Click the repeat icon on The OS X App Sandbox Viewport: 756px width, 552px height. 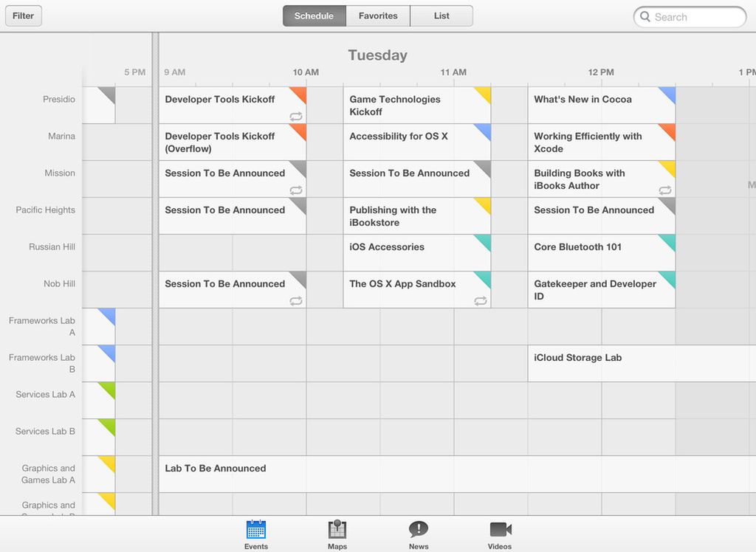pos(481,300)
